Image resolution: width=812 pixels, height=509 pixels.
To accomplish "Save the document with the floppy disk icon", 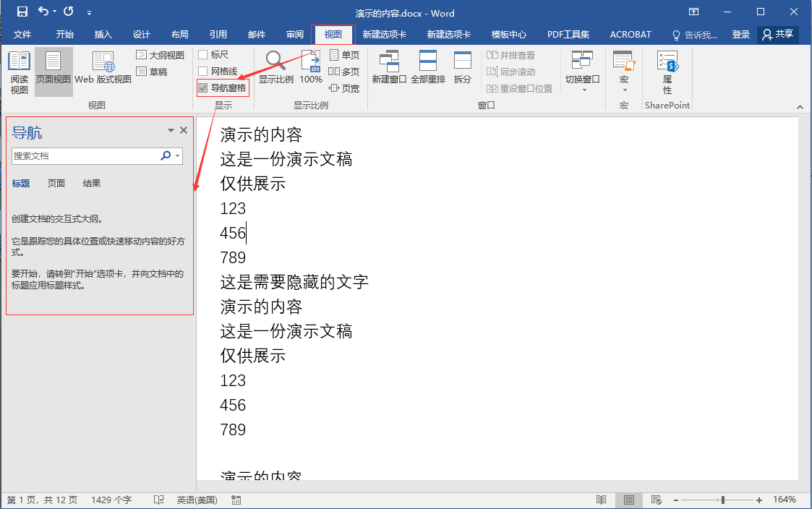I will pos(22,12).
